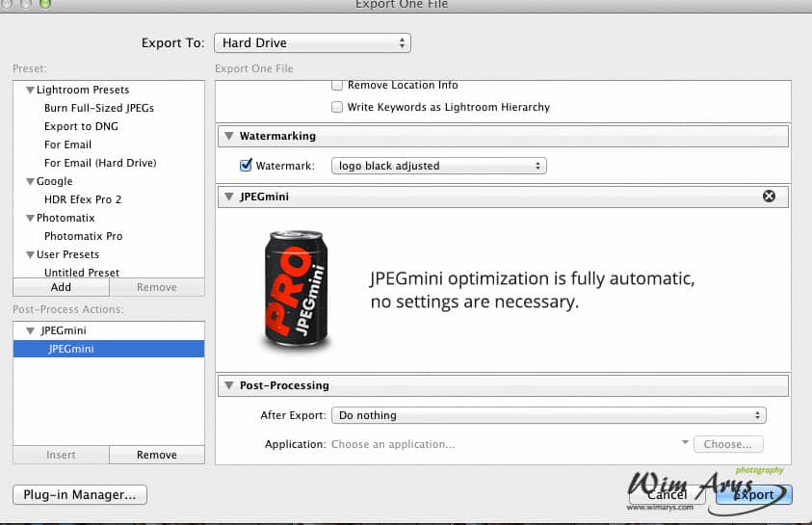Select Export to DNG preset
812x525 pixels.
81,126
